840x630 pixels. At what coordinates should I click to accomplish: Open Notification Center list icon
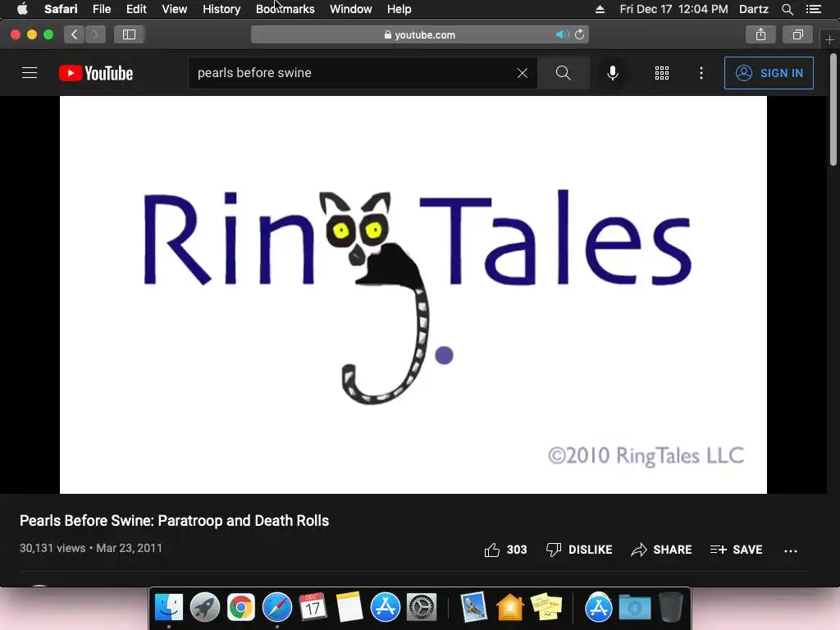tap(814, 9)
